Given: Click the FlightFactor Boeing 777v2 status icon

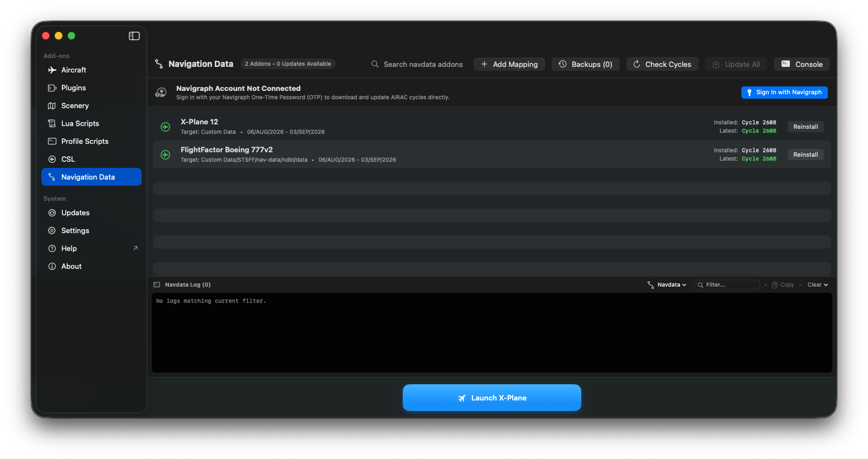Looking at the screenshot, I should 166,154.
